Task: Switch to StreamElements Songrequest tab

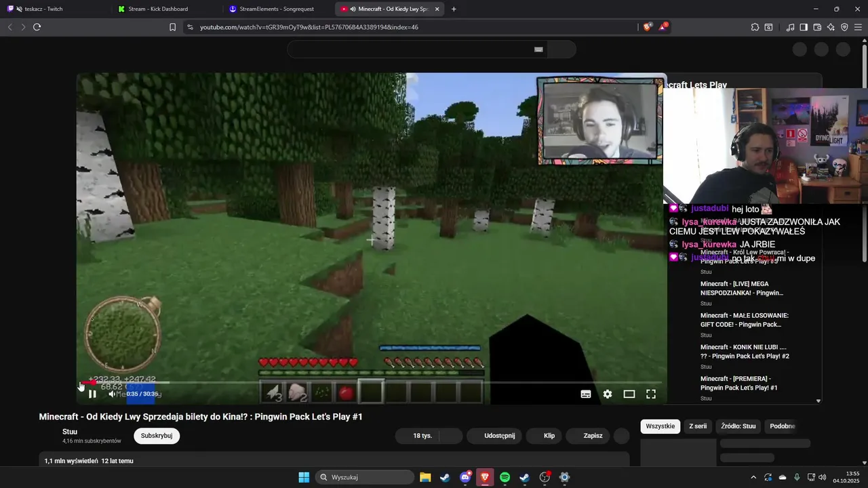Action: point(277,9)
